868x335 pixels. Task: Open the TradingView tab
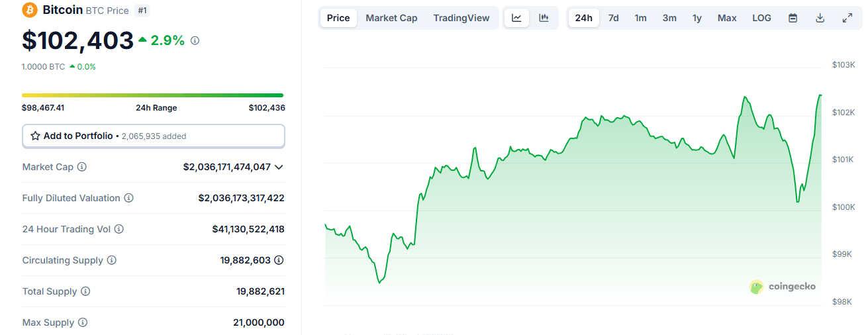(461, 18)
